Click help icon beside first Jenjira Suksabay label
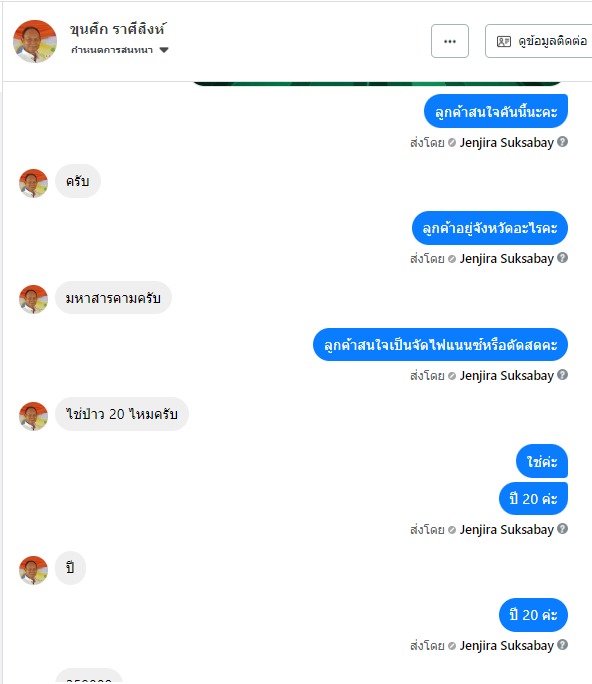The image size is (592, 684). click(x=563, y=142)
